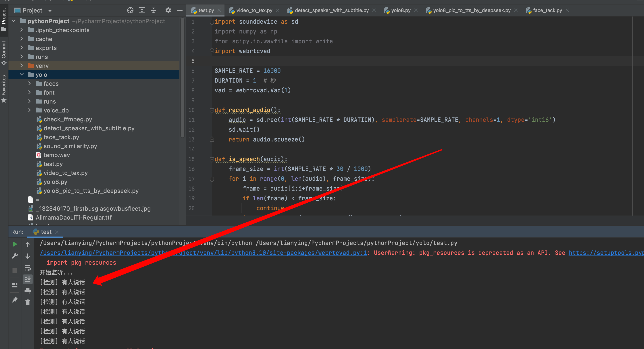Select the top-level runs folder
This screenshot has height=349, width=644.
(x=42, y=57)
